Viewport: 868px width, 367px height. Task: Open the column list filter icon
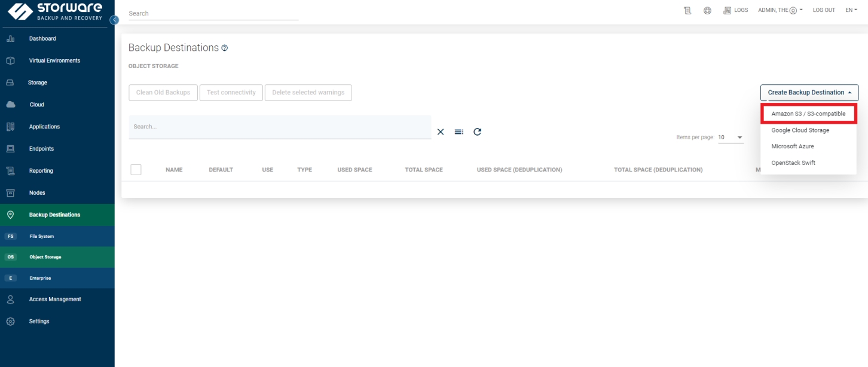[459, 131]
